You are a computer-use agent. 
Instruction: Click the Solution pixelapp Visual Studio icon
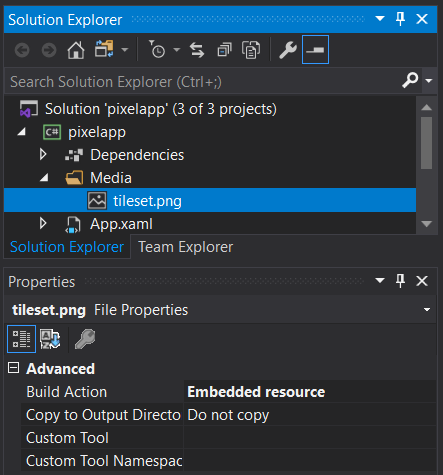click(x=29, y=109)
